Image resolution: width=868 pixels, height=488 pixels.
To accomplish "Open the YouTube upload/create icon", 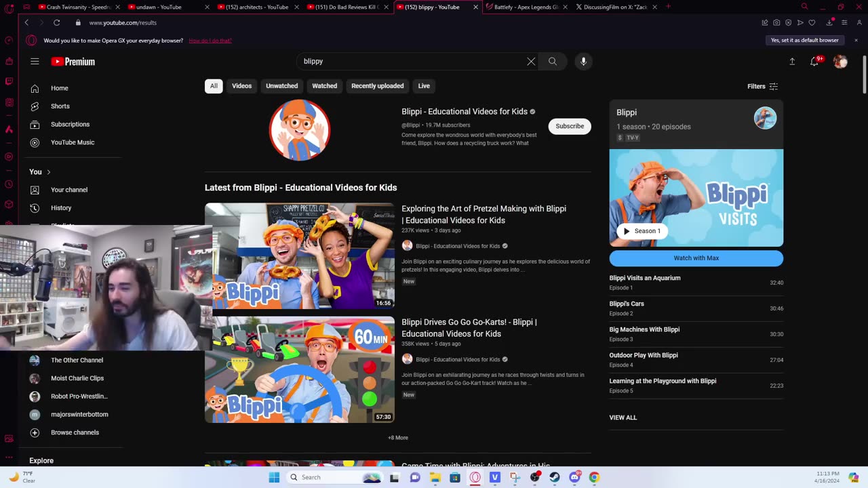I will click(792, 62).
